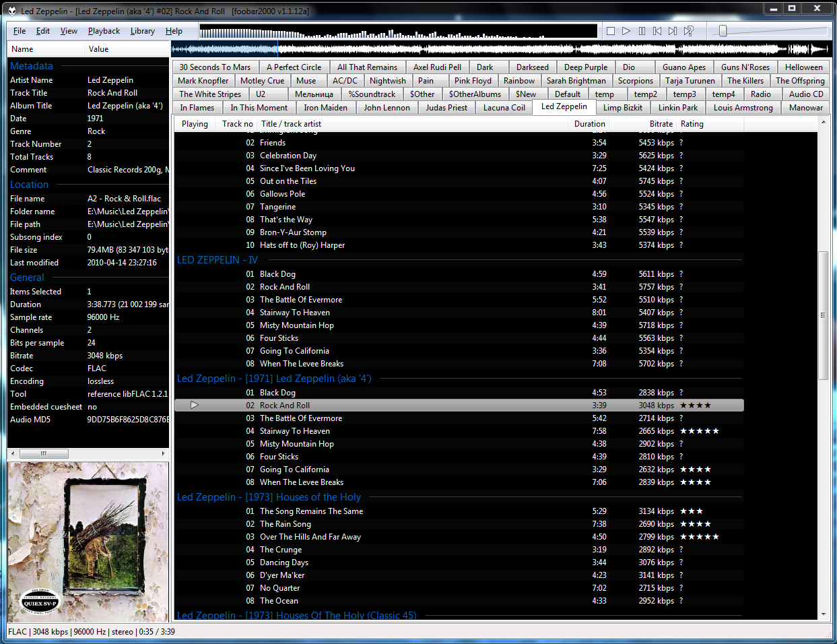Collapse the Location section heading

30,185
